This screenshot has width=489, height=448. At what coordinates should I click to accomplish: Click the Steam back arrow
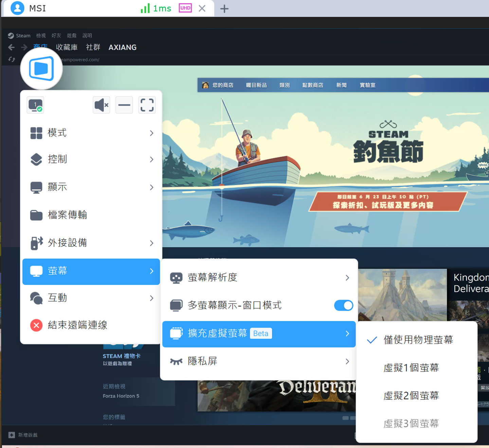(x=11, y=47)
